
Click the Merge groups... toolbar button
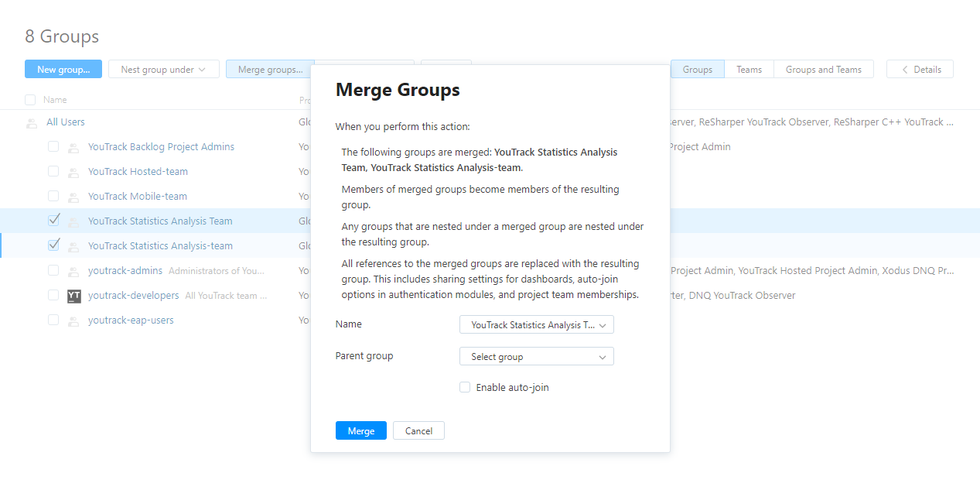click(271, 70)
